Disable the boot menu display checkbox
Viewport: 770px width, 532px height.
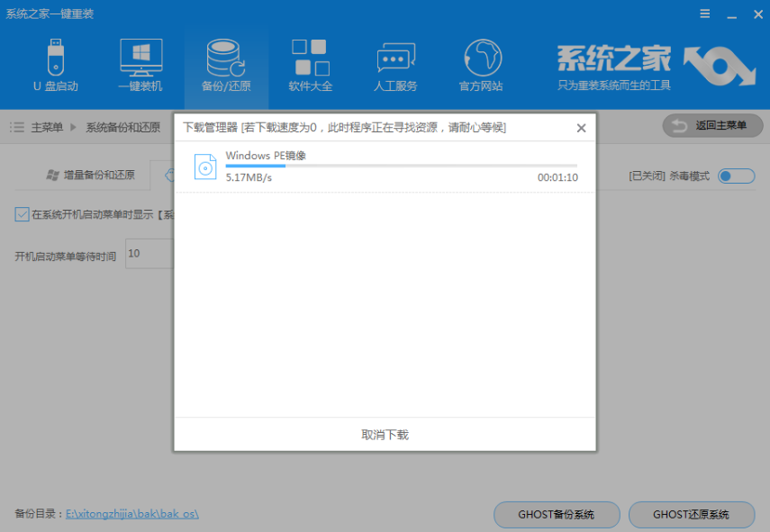22,214
